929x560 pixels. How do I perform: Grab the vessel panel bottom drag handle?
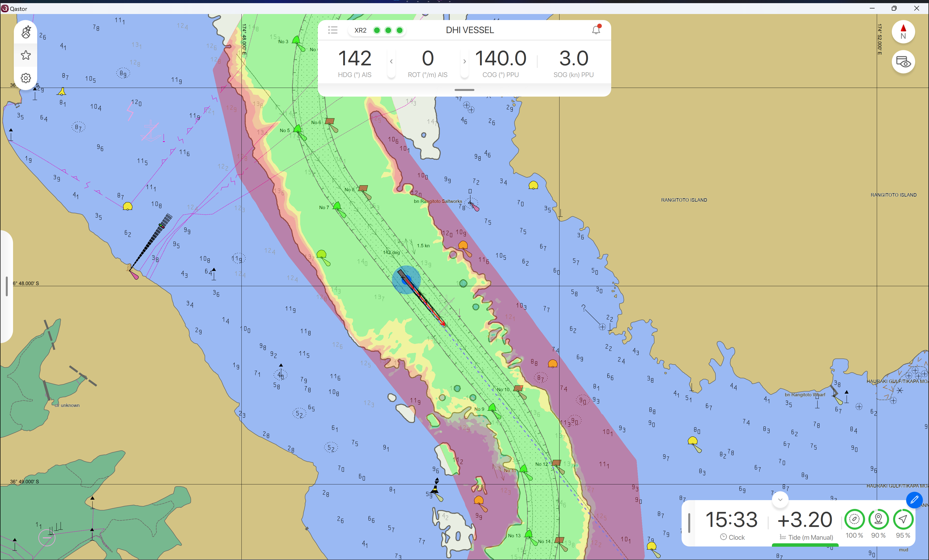[x=464, y=90]
